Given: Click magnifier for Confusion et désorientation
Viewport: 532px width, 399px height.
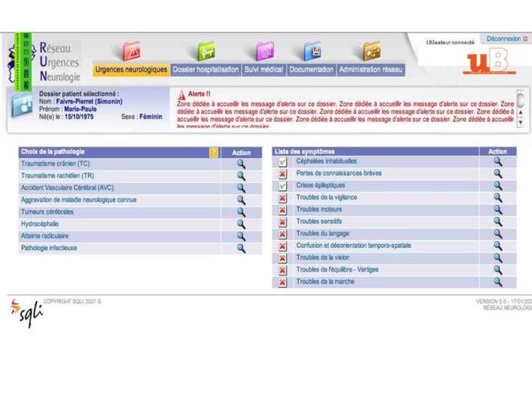Looking at the screenshot, I should coord(498,245).
